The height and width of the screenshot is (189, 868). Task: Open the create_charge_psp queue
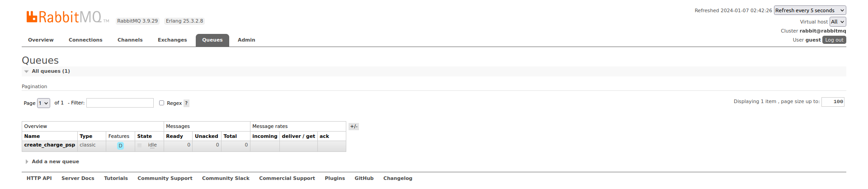click(x=50, y=145)
